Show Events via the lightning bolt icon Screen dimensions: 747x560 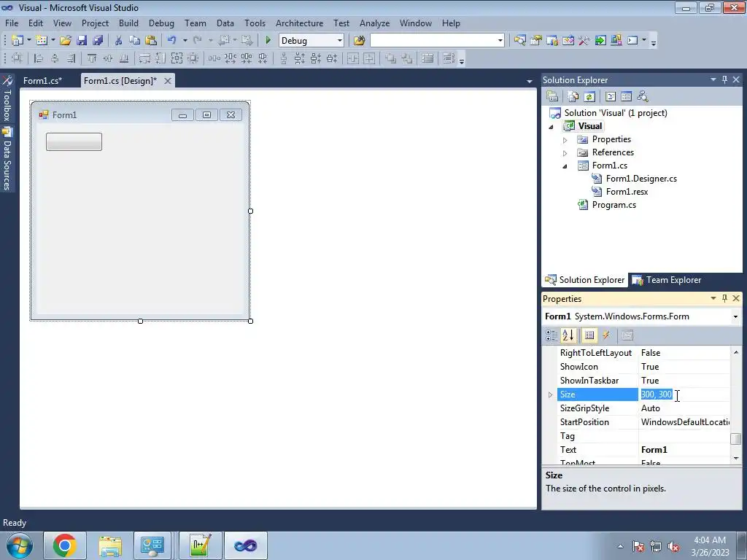[606, 335]
